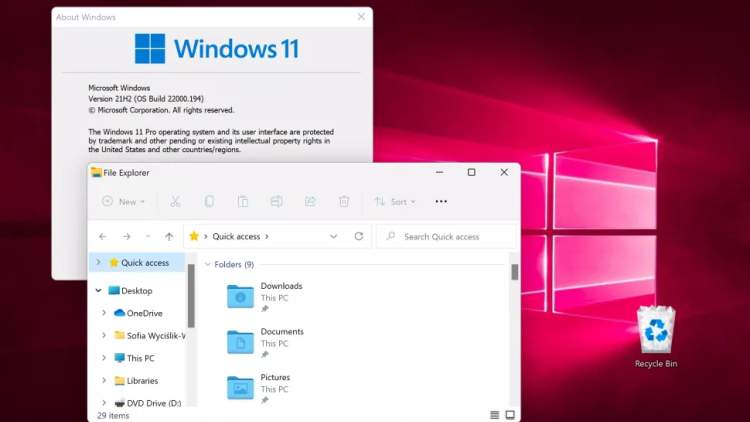
Task: Expand the Libraries tree node
Action: coord(104,380)
